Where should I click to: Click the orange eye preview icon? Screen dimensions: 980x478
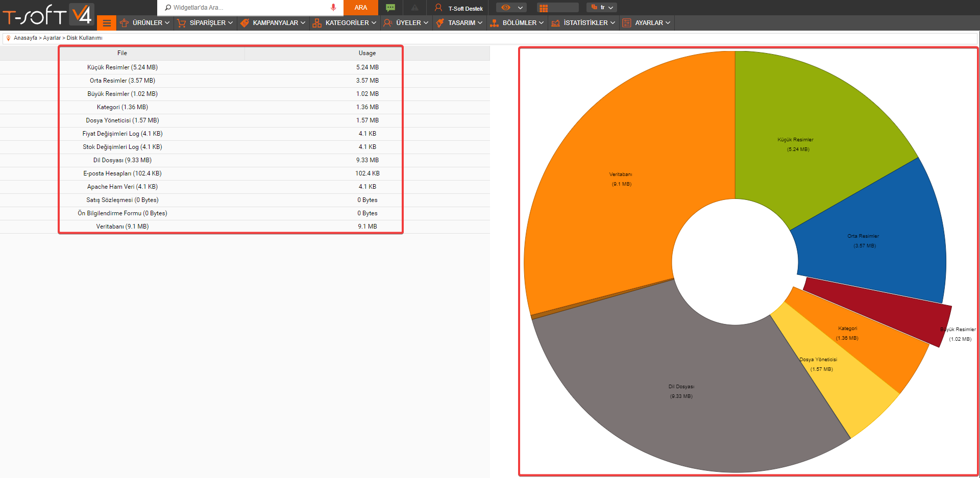[505, 8]
